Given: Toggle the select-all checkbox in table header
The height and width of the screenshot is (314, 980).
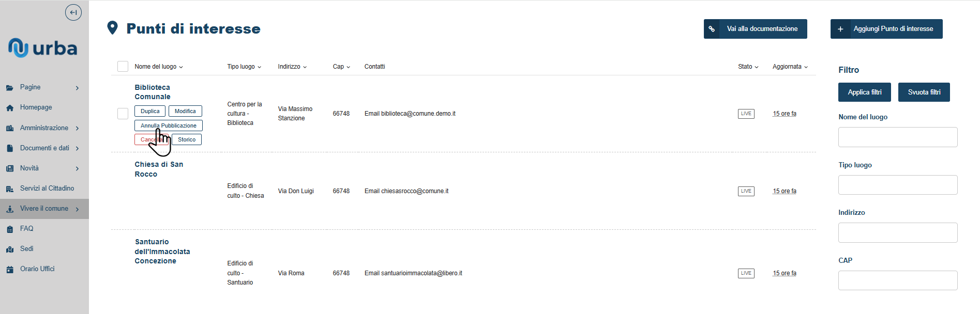Looking at the screenshot, I should coord(123,67).
